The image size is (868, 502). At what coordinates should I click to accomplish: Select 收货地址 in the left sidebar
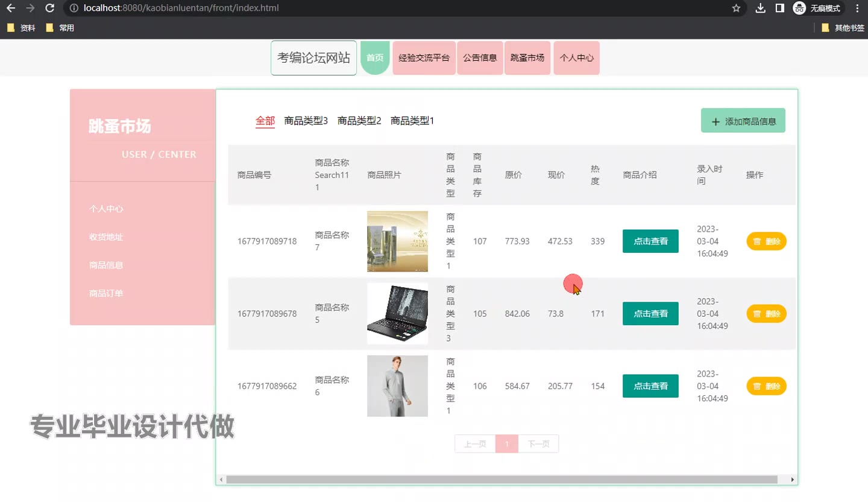106,237
